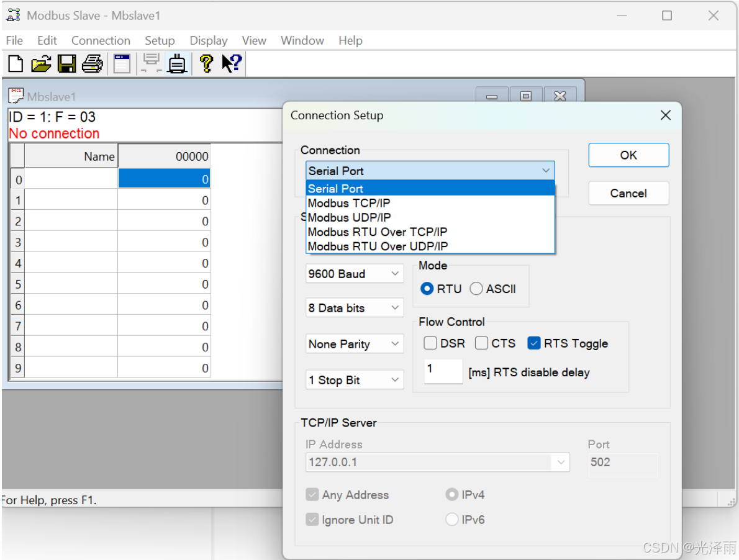Choose Modbus TCP/IP from the list

430,203
